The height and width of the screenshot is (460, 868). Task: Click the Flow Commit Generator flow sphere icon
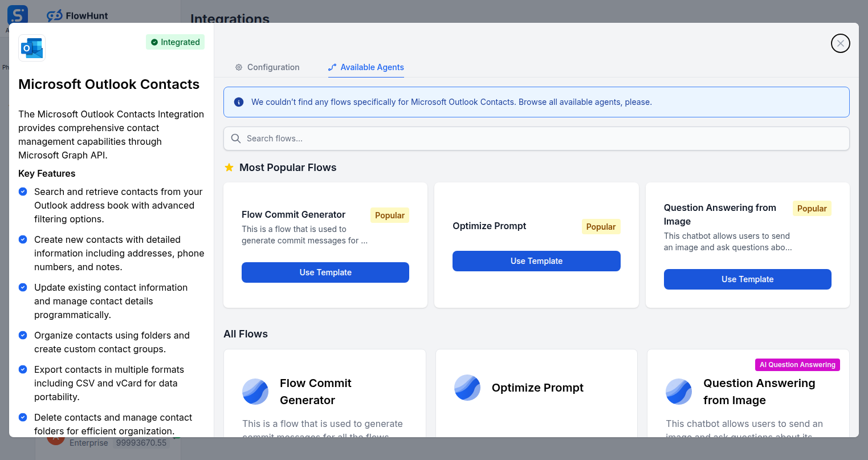pos(255,392)
